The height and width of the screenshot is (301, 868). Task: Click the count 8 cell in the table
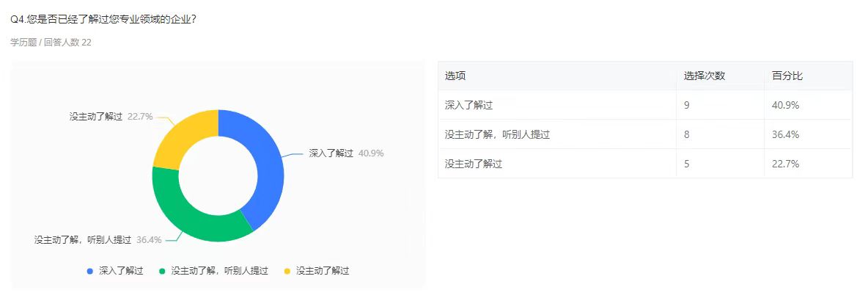pyautogui.click(x=687, y=134)
